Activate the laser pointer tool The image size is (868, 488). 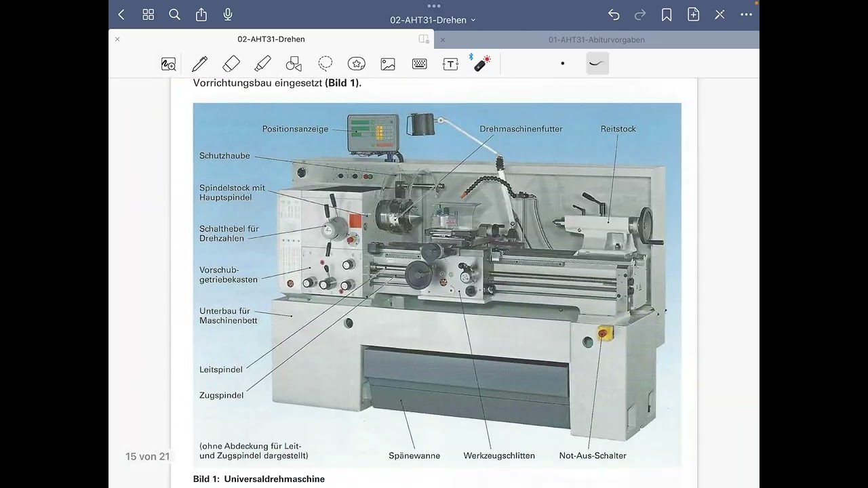(x=481, y=63)
